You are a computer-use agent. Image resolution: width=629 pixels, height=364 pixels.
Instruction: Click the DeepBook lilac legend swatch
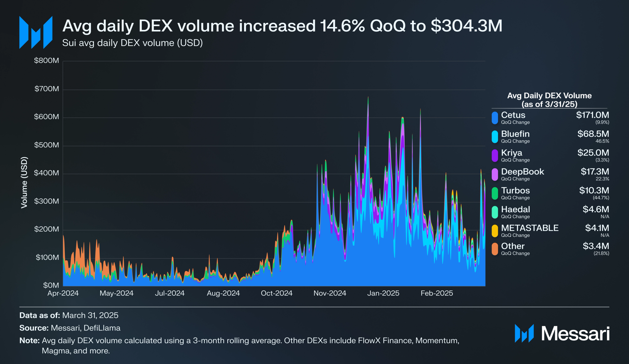(x=495, y=174)
